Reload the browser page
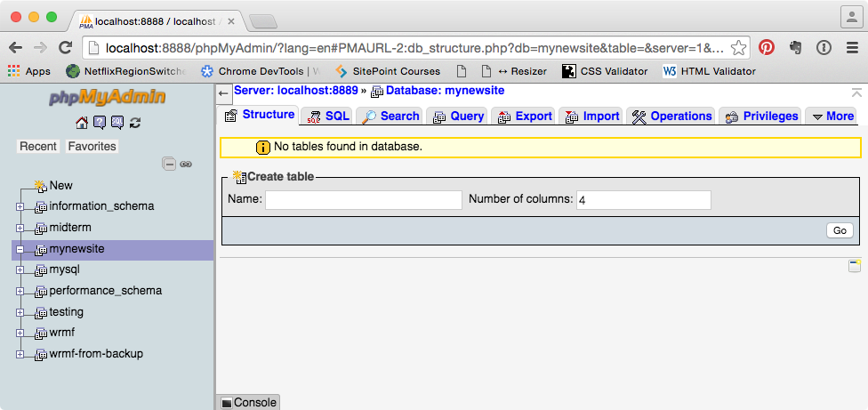Image resolution: width=868 pixels, height=410 pixels. coord(65,48)
